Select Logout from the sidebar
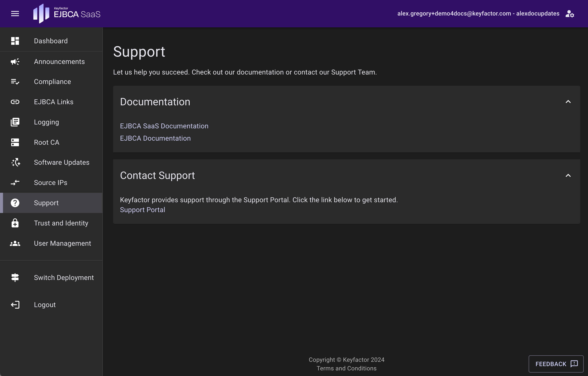588x376 pixels. (x=45, y=305)
